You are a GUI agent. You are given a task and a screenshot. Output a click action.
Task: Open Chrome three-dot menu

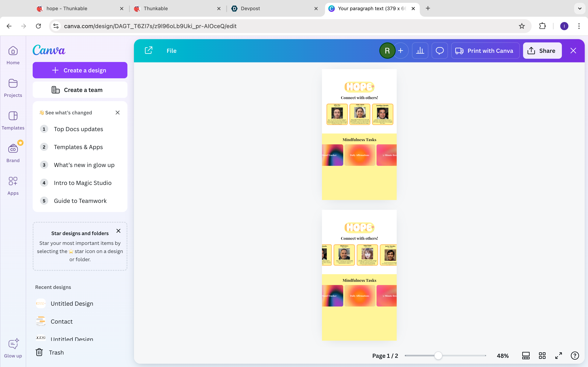579,26
